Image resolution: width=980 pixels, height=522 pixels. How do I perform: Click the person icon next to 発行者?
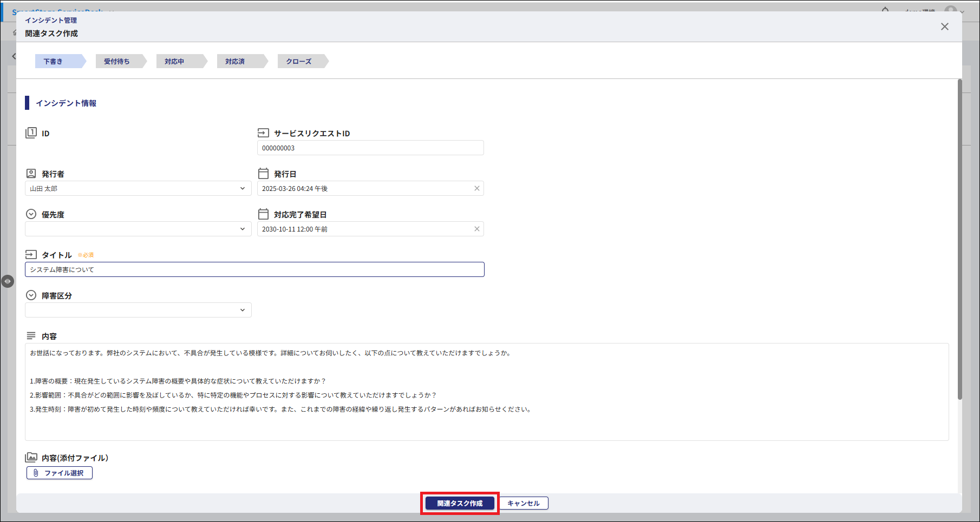(31, 174)
